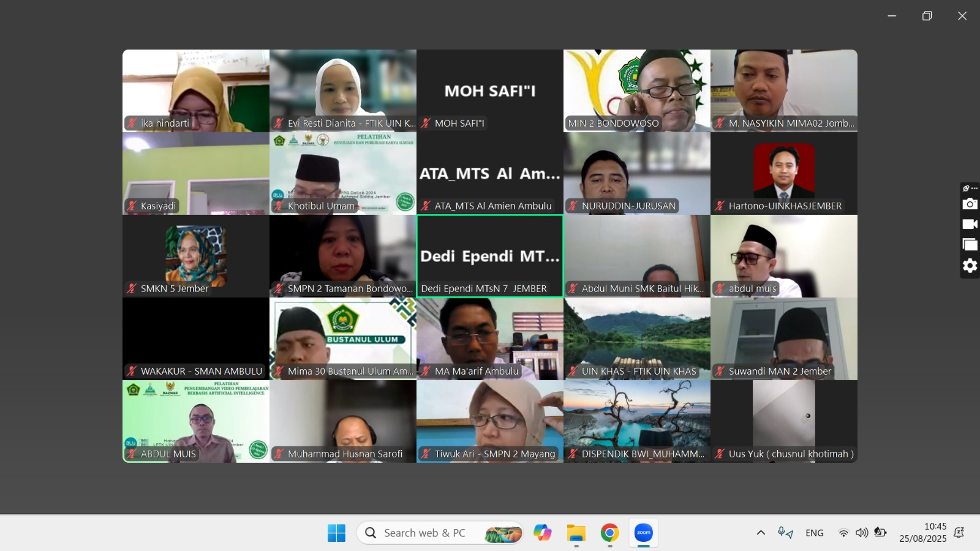Select the Dedi Ependi MTsN 7 JEMBER tile
Image resolution: width=980 pixels, height=551 pixels.
click(489, 256)
